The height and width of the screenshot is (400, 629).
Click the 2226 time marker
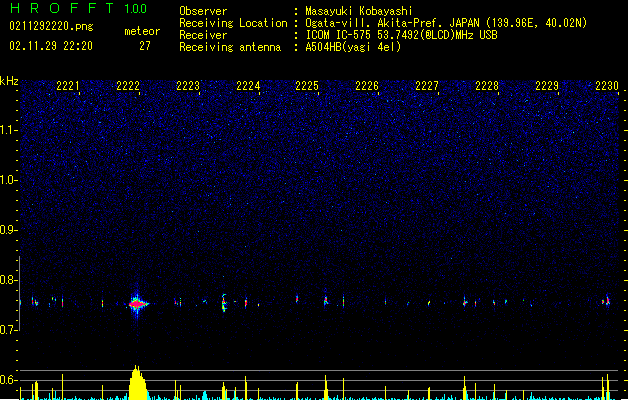[x=367, y=86]
